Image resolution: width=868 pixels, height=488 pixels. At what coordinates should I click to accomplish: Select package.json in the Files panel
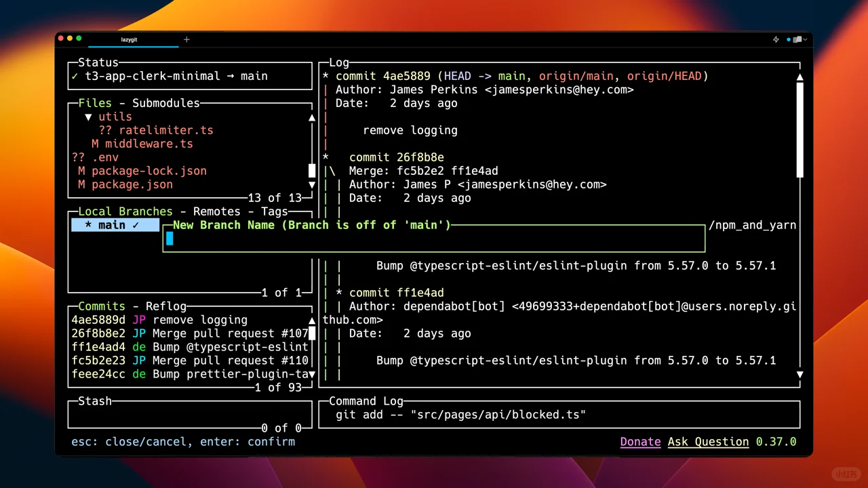click(x=125, y=184)
